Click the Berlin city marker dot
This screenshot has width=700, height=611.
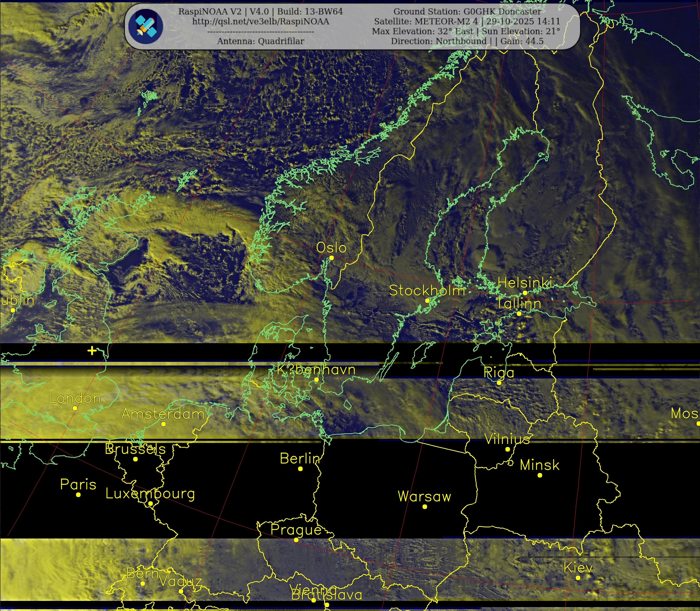(301, 469)
